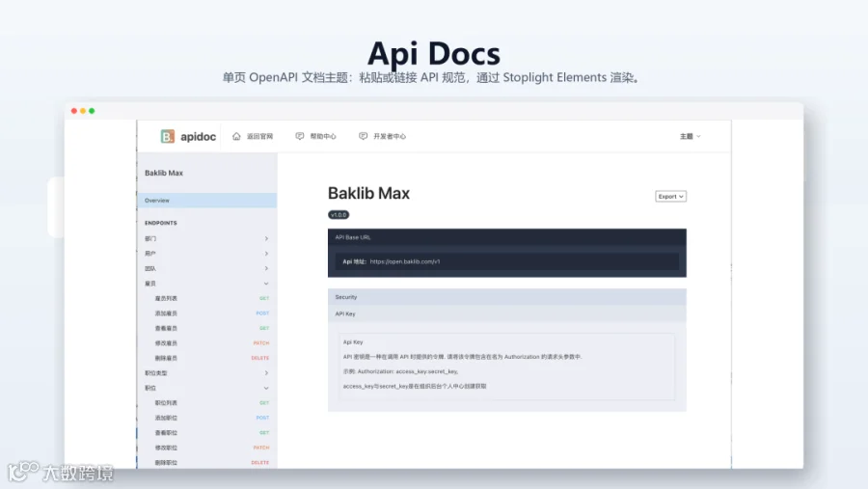The height and width of the screenshot is (489, 868).
Task: Open the 开发者中心 nav link
Action: tap(390, 136)
